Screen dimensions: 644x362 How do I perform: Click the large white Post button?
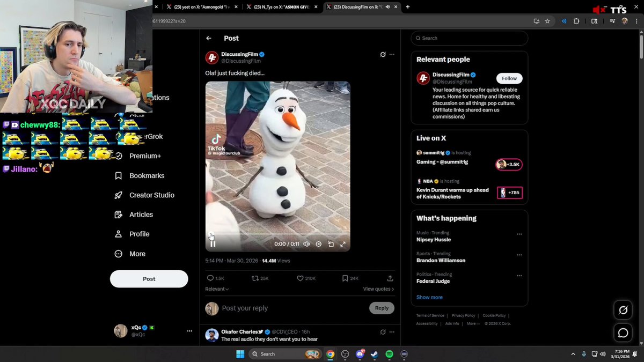149,279
